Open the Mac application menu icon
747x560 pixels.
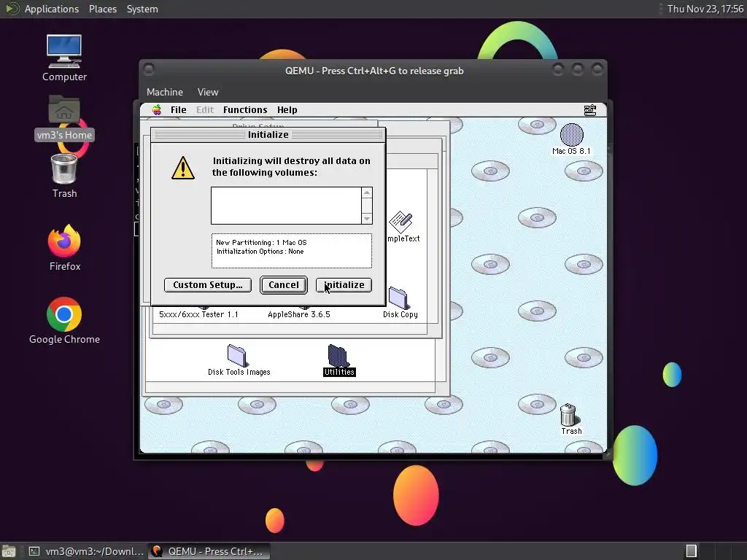click(589, 110)
